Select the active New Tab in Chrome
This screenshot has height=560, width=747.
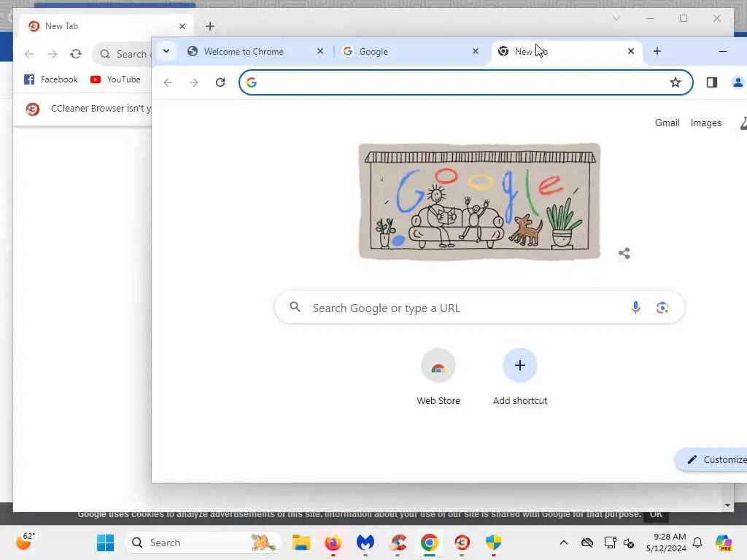coord(566,52)
